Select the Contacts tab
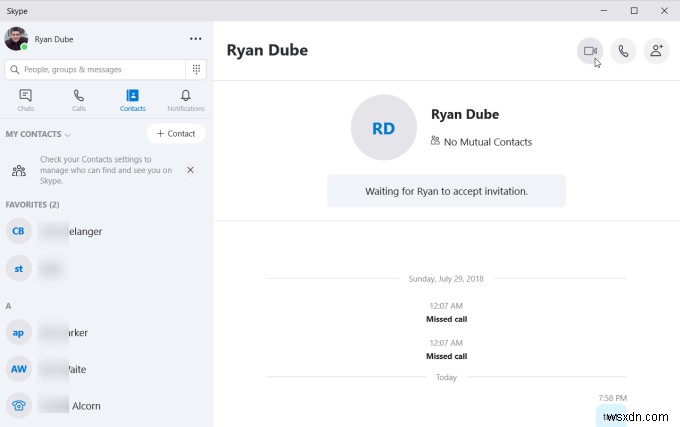This screenshot has height=427, width=680. [132, 100]
